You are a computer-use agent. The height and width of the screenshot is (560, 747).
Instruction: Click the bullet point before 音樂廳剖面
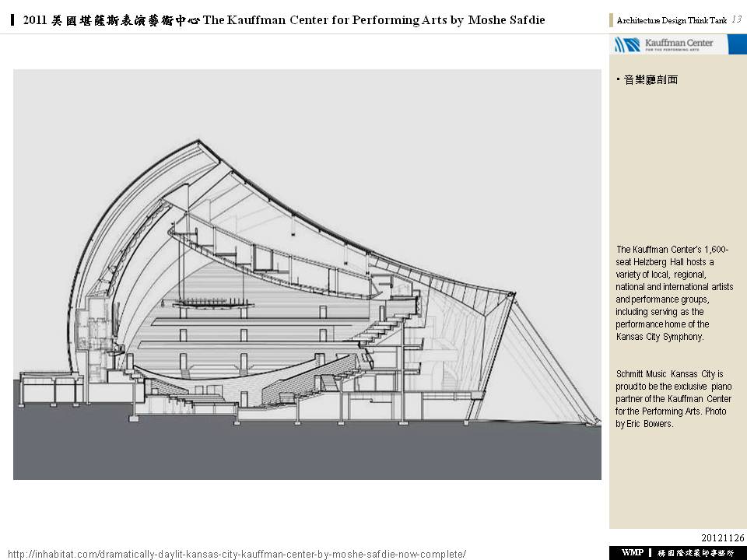pyautogui.click(x=618, y=79)
